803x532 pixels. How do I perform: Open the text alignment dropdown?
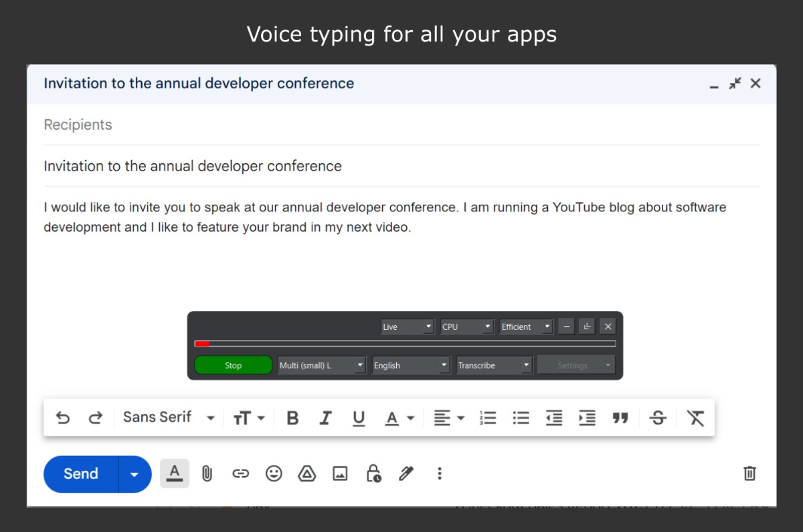pos(449,418)
